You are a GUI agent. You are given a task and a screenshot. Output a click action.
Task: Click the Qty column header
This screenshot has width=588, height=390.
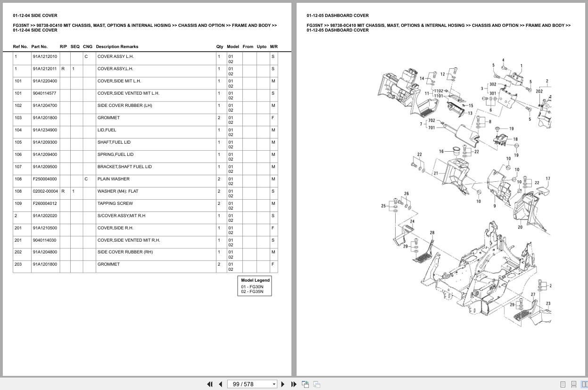tap(220, 47)
